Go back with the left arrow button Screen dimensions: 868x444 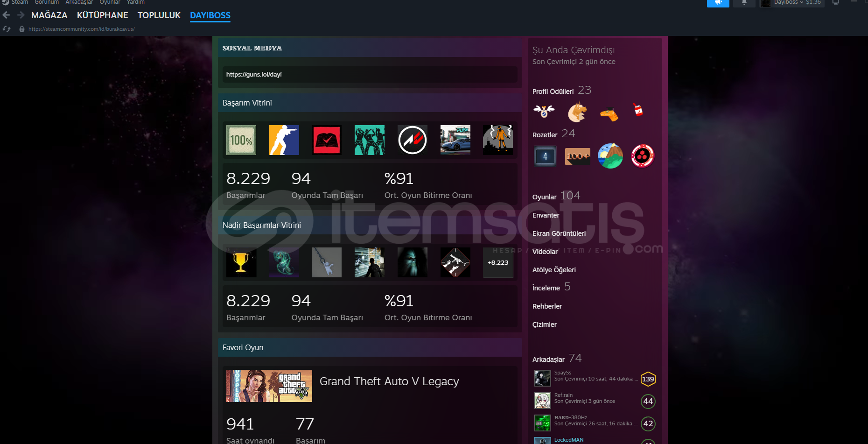[x=6, y=15]
